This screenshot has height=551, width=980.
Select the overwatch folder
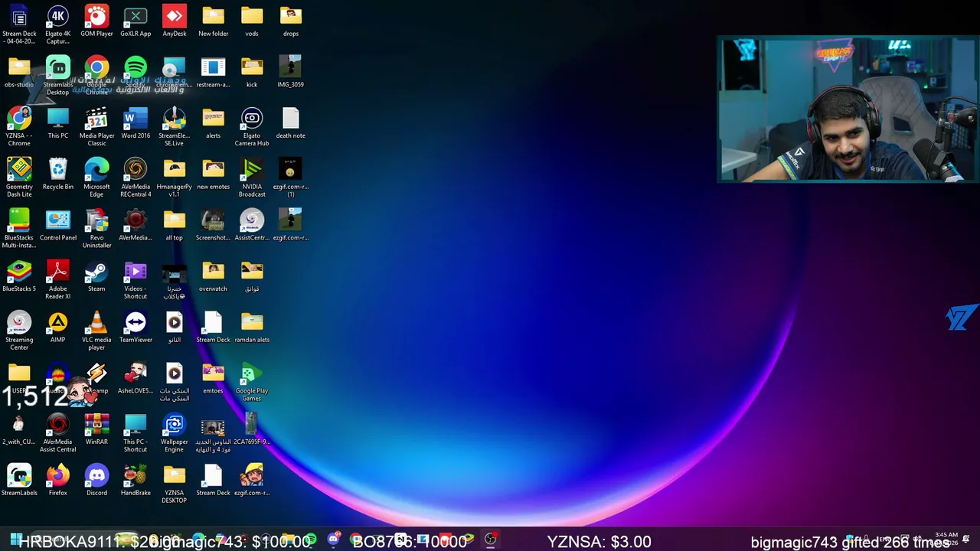click(213, 276)
